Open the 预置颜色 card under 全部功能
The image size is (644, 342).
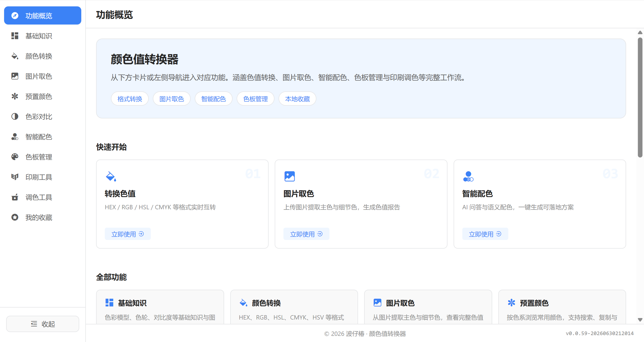pyautogui.click(x=562, y=307)
